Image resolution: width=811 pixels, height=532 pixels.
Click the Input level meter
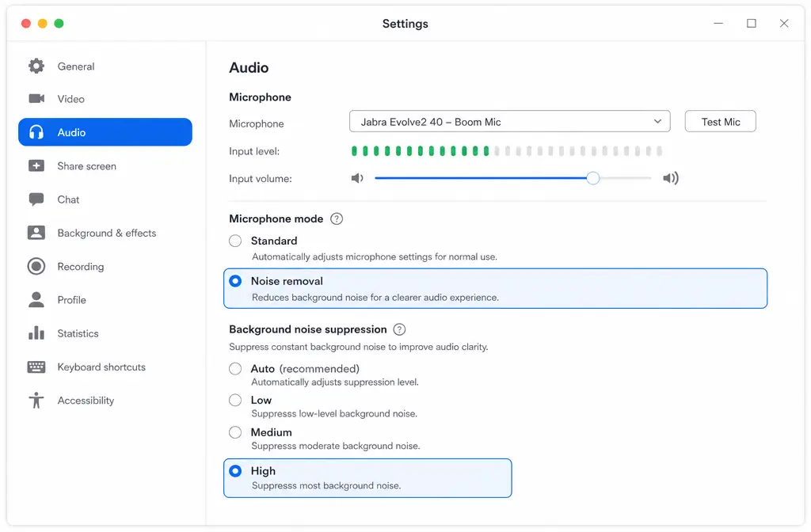(x=506, y=151)
